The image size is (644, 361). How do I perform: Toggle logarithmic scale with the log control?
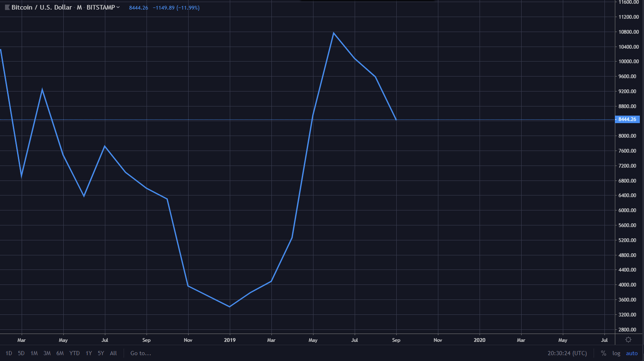click(x=616, y=353)
